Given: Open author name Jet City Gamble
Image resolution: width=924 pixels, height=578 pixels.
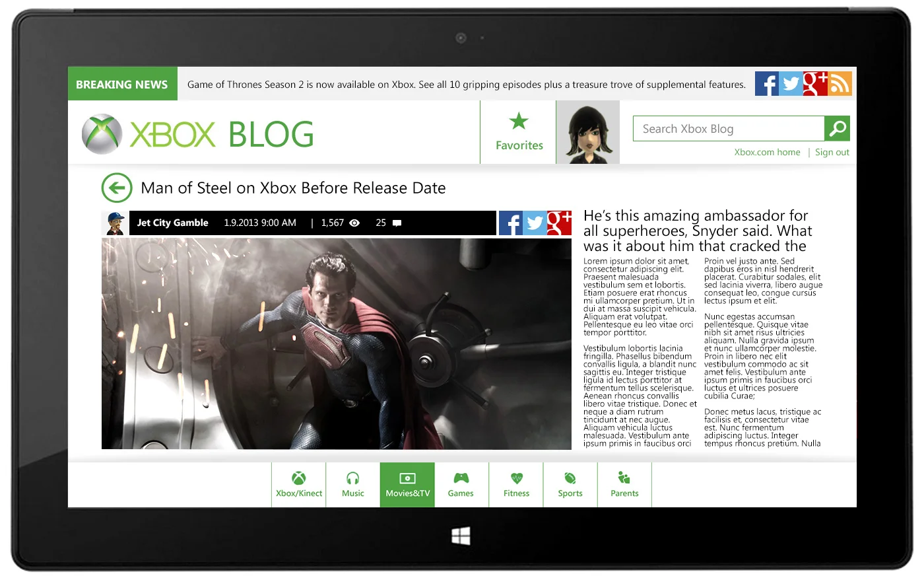Looking at the screenshot, I should [172, 223].
